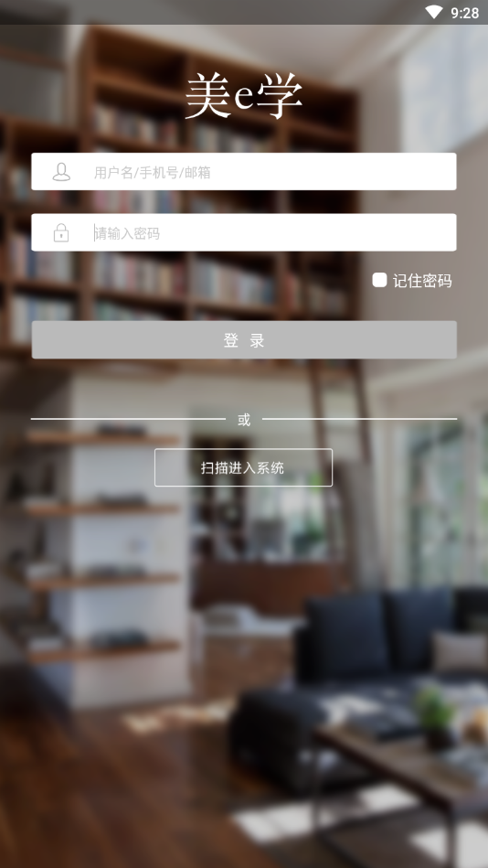This screenshot has width=488, height=868.
Task: Enable the 记住密码 checkbox
Action: coord(379,280)
